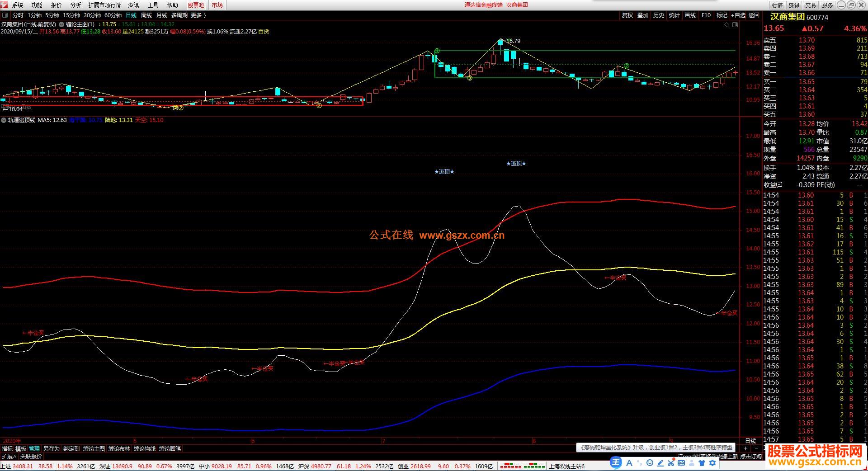Restore the trading terminal window
Screen dimensions: 868x471
point(851,5)
